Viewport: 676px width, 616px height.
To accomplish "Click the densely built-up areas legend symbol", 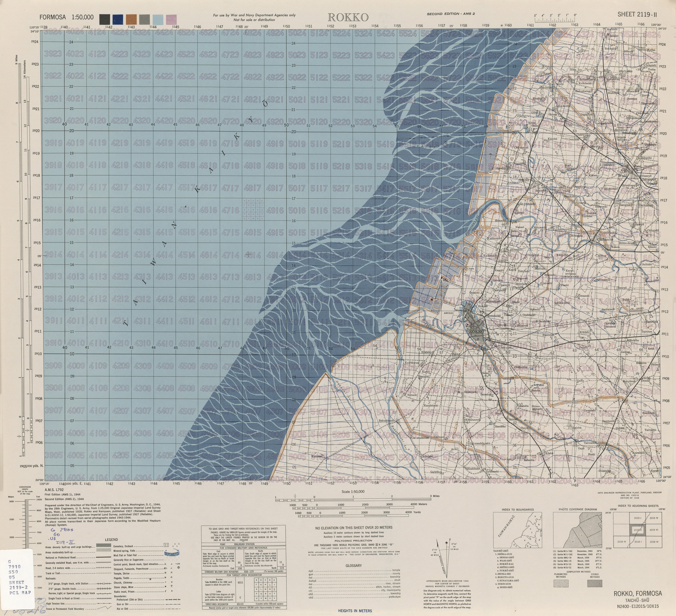I will tap(104, 545).
